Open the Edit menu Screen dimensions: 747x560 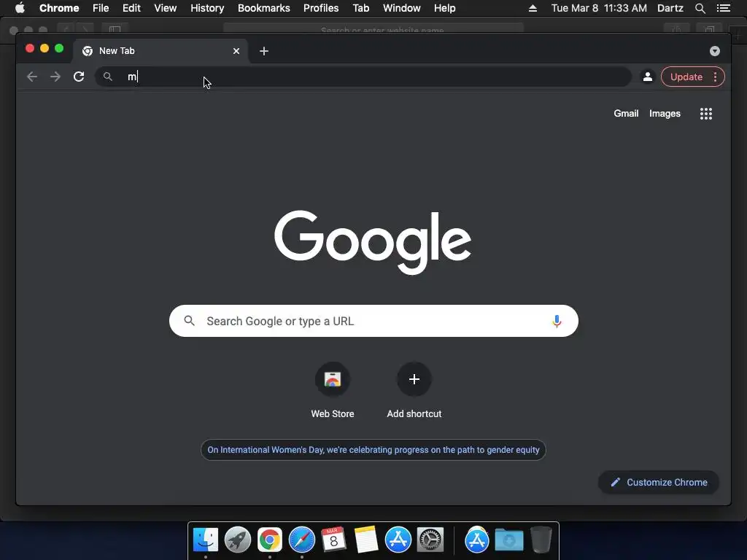click(x=131, y=8)
